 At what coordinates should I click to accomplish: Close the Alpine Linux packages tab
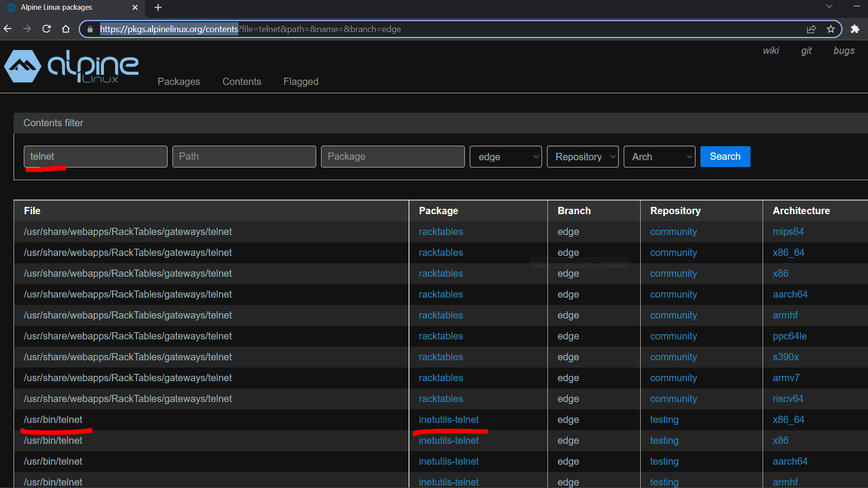tap(135, 7)
